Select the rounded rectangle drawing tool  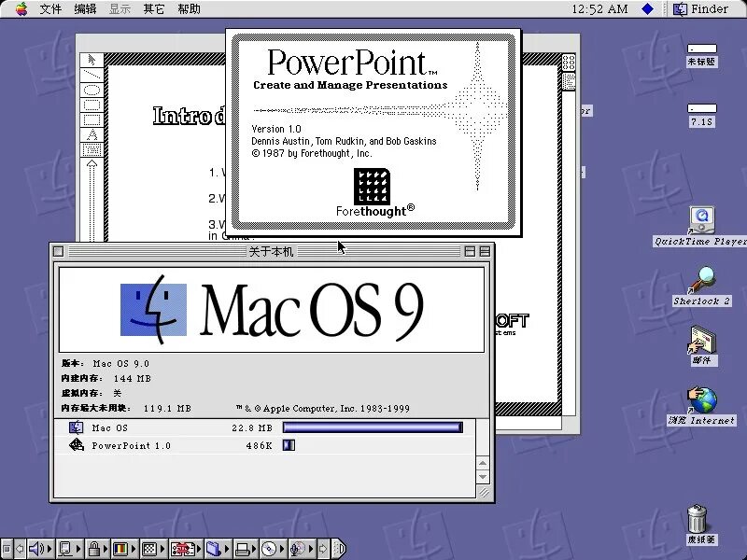click(x=92, y=105)
